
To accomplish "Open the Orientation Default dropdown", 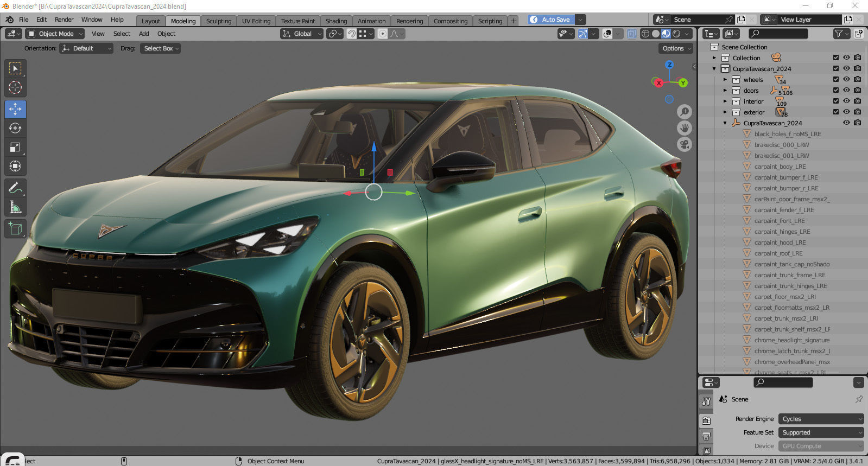I will 87,48.
